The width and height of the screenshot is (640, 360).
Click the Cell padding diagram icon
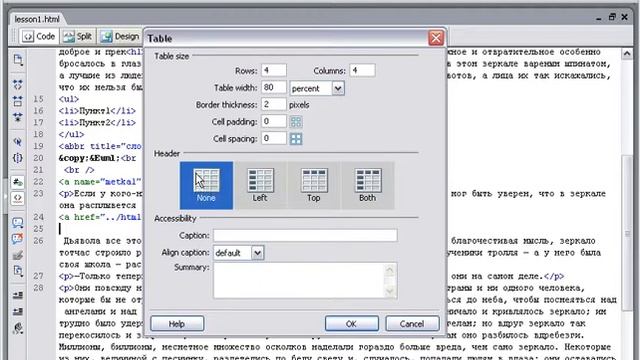[x=296, y=122]
